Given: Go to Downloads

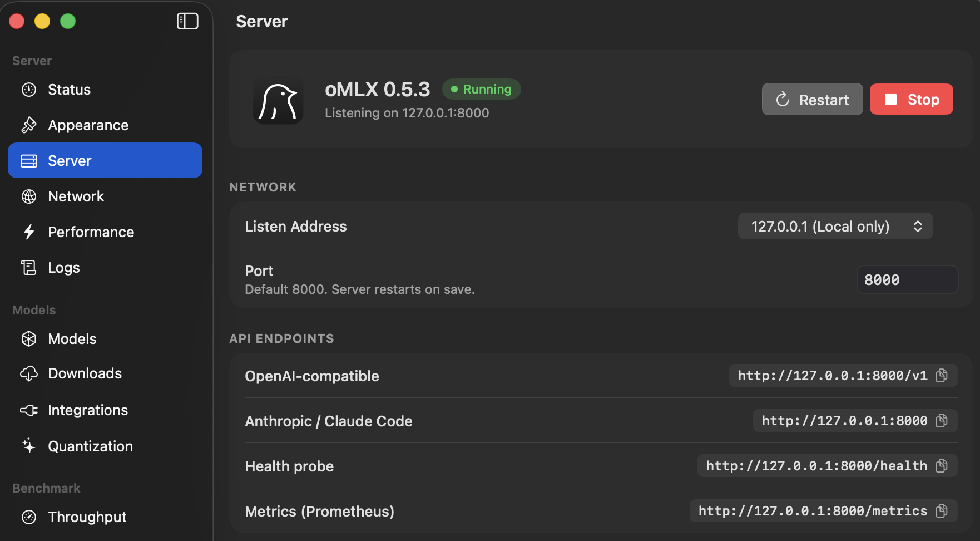Looking at the screenshot, I should (x=105, y=373).
